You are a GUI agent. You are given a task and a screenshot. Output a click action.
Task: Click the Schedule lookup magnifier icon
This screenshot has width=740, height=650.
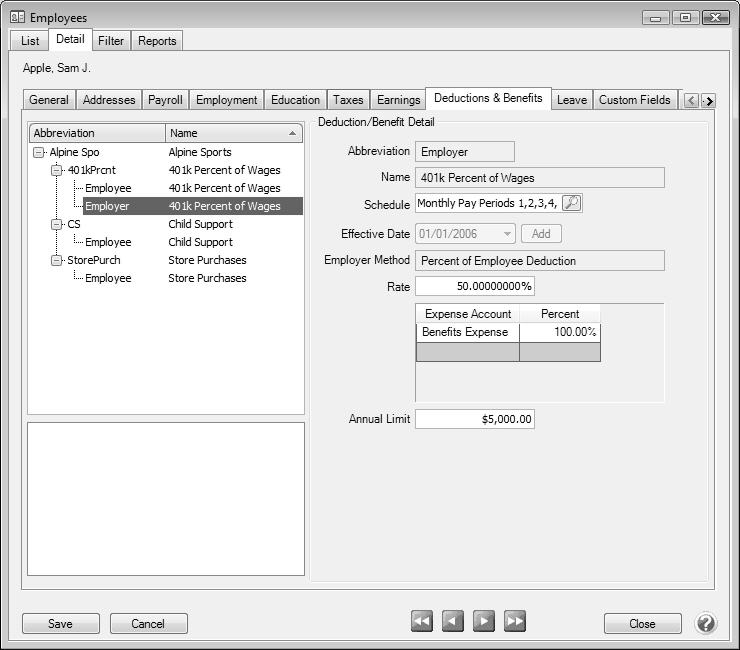[x=571, y=203]
